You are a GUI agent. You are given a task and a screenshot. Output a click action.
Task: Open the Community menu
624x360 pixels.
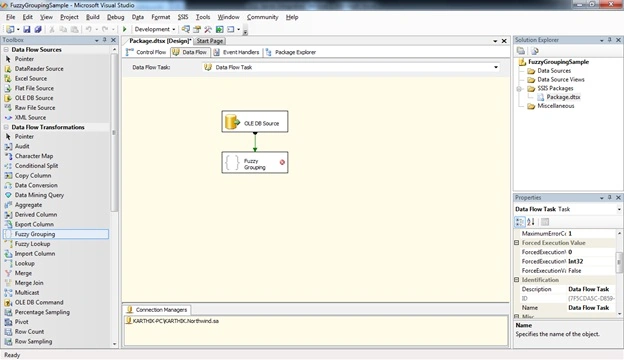point(263,17)
